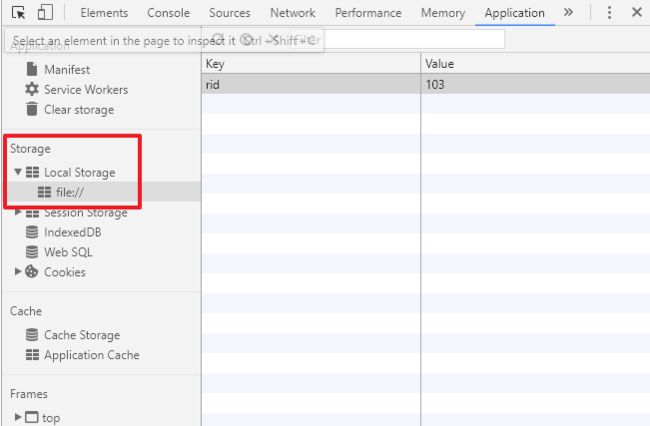Open Application Cache
The width and height of the screenshot is (650, 426).
[92, 355]
